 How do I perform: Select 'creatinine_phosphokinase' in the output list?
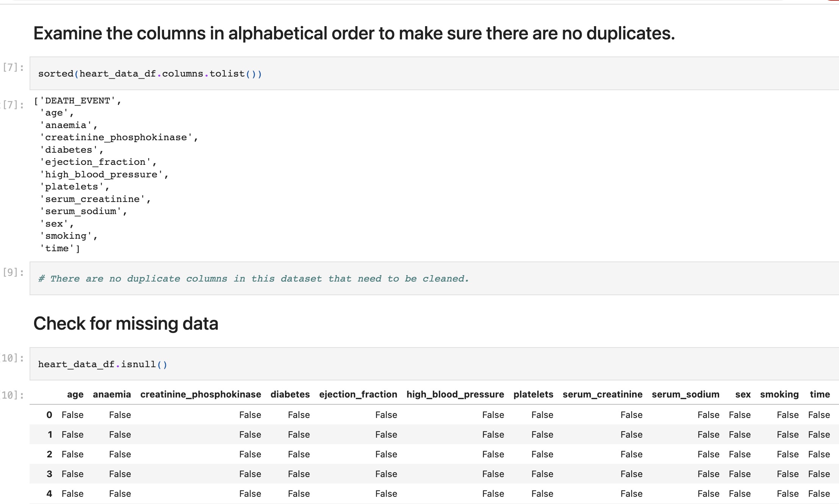click(116, 138)
